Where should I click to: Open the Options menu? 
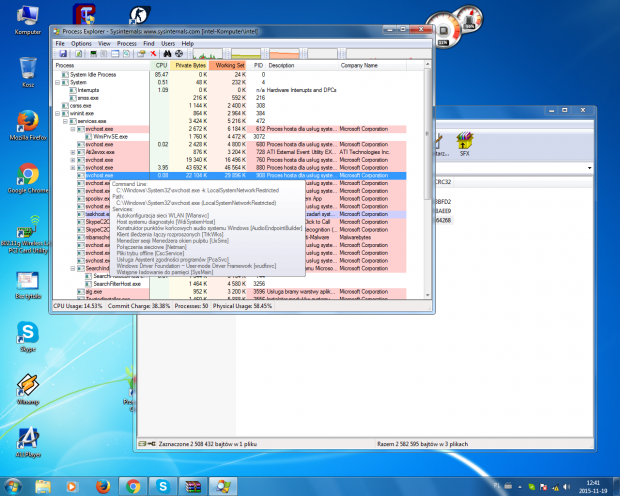81,44
